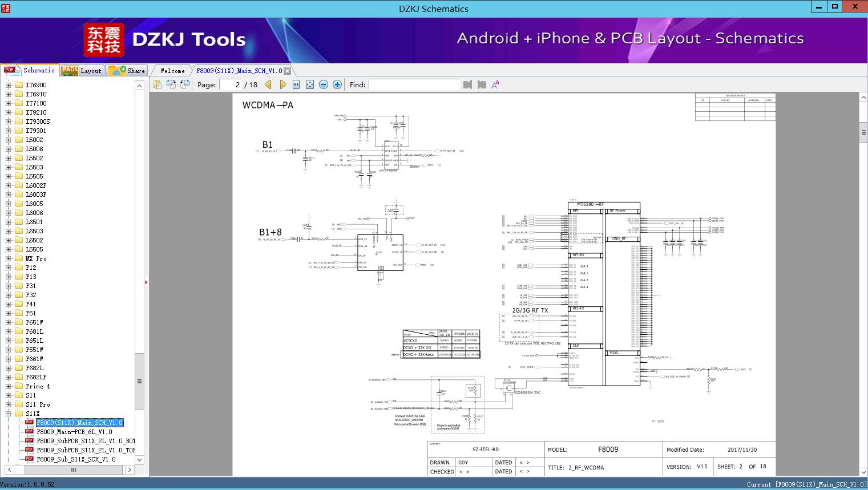Viewport: 868px width, 490px height.
Task: Zoom in with the plus icon
Action: click(x=337, y=84)
